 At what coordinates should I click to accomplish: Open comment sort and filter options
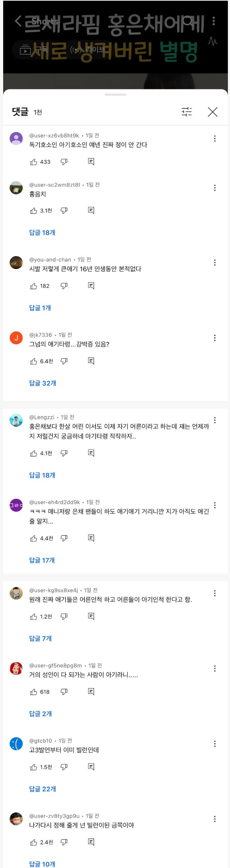[186, 112]
